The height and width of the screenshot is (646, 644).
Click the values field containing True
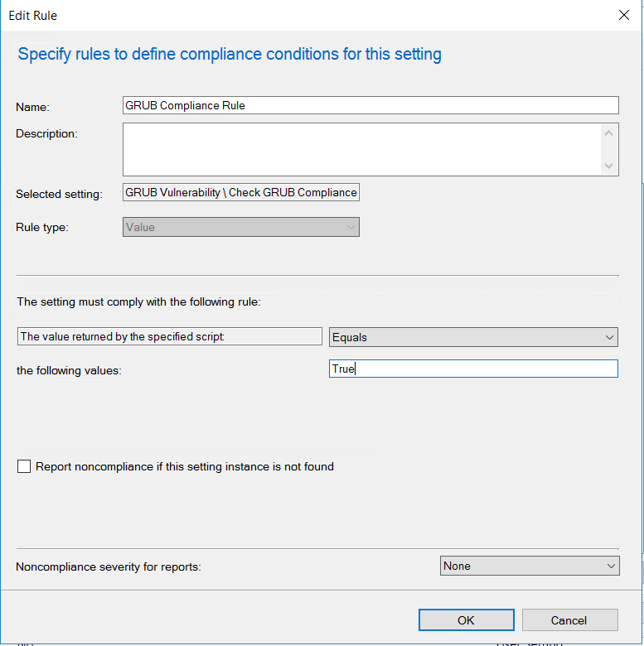[x=473, y=369]
